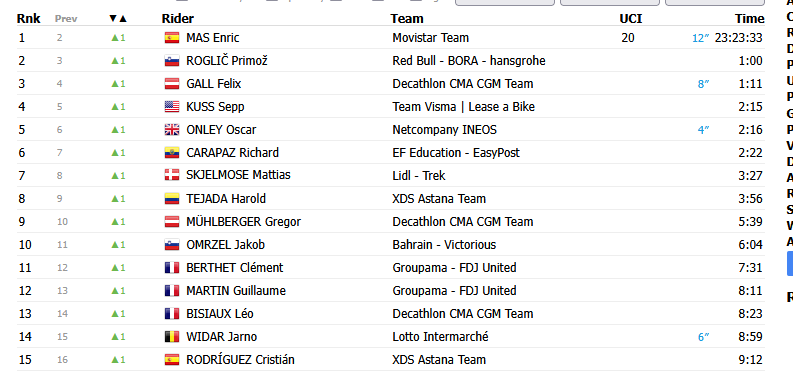Screen dimensions: 793x372
Task: Sort the table by Time column header
Action: [x=750, y=19]
